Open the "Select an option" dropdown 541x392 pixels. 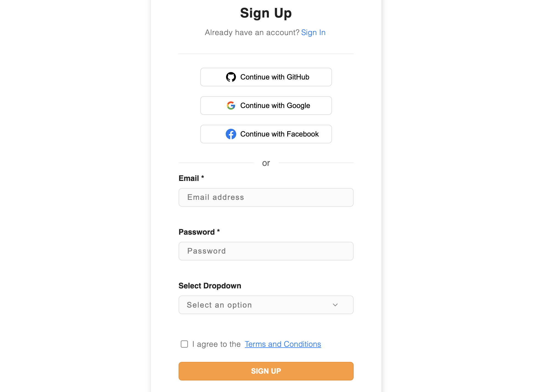266,305
